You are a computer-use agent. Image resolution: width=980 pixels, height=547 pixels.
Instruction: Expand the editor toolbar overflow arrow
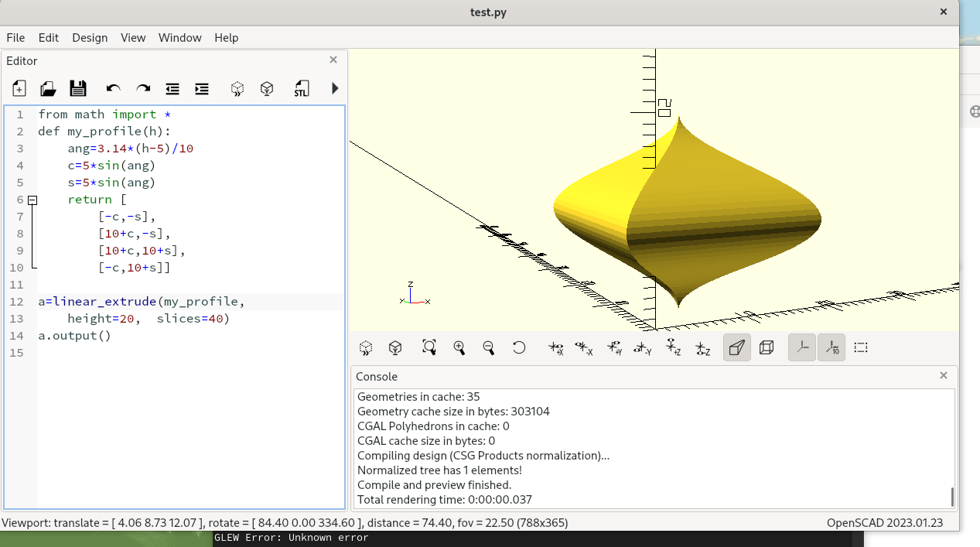pos(335,89)
